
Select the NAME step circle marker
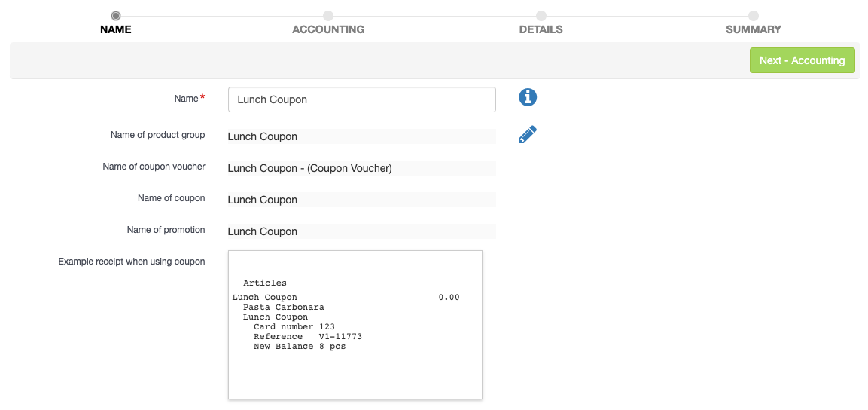tap(116, 16)
